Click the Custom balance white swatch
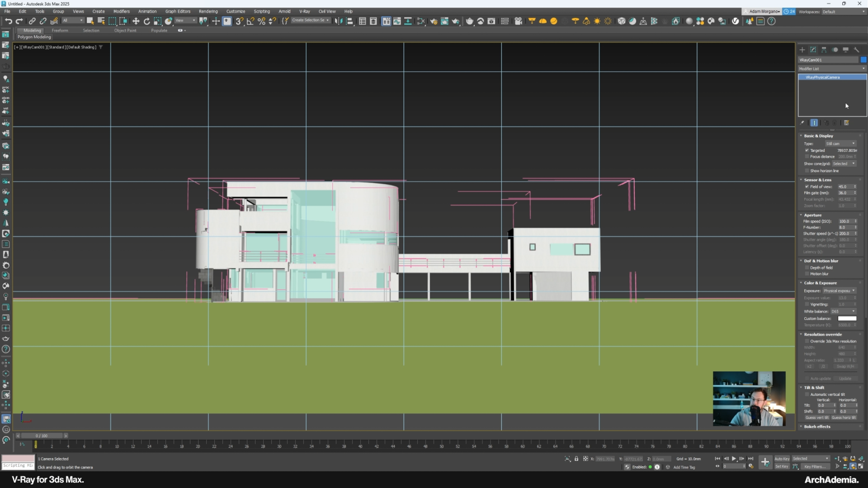Viewport: 868px width, 488px height. coord(847,319)
